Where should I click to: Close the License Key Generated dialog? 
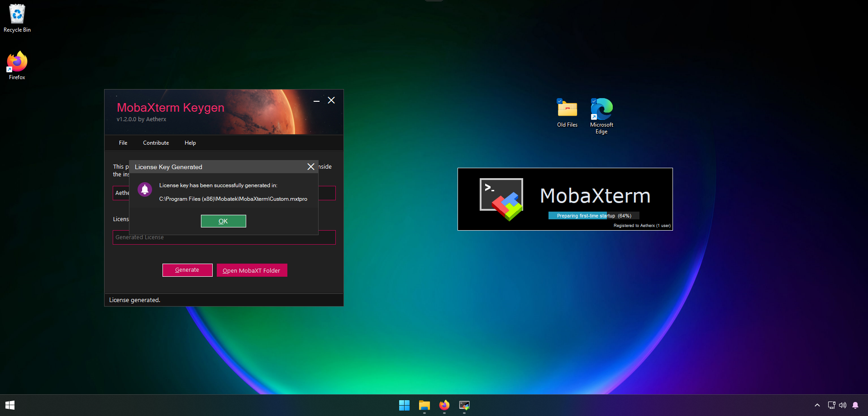tap(311, 167)
